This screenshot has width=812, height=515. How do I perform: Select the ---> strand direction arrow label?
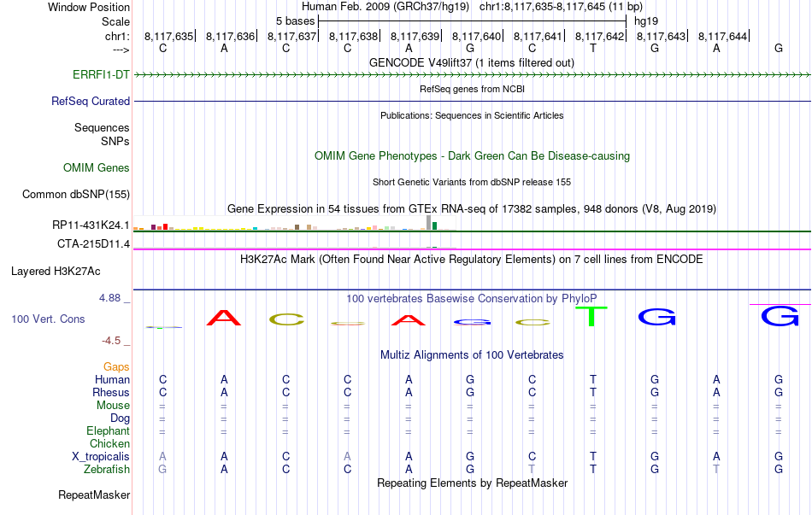[x=121, y=50]
